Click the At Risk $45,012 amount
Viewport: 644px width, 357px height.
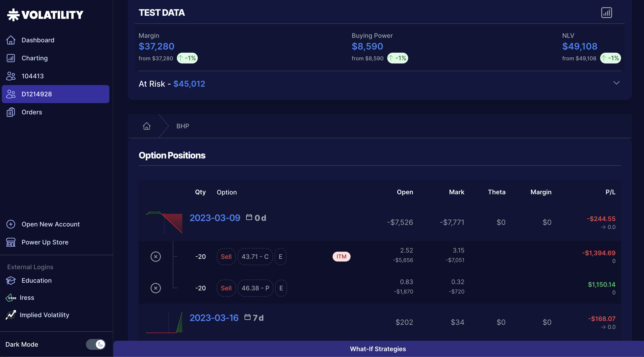189,84
